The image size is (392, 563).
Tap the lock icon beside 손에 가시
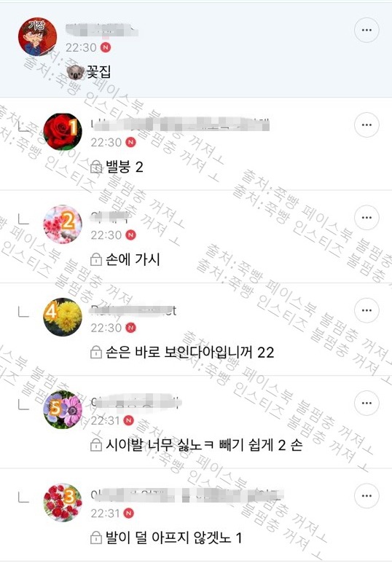96,259
